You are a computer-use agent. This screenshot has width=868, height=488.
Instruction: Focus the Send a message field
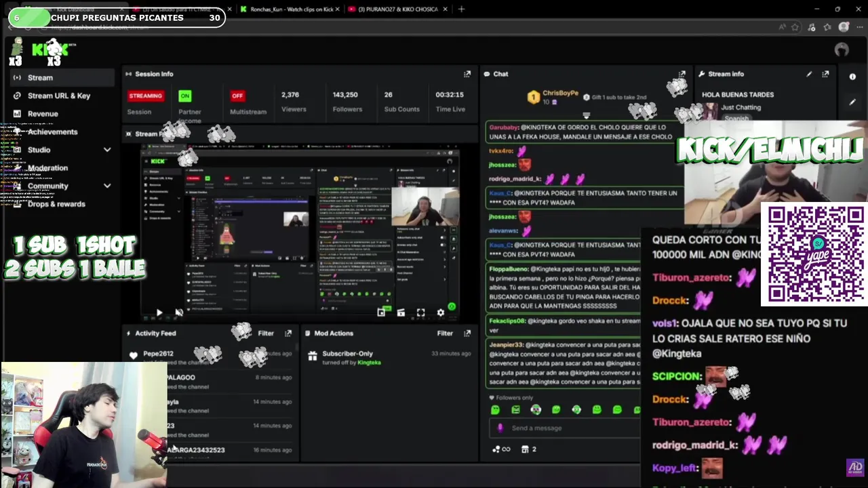[x=564, y=428]
